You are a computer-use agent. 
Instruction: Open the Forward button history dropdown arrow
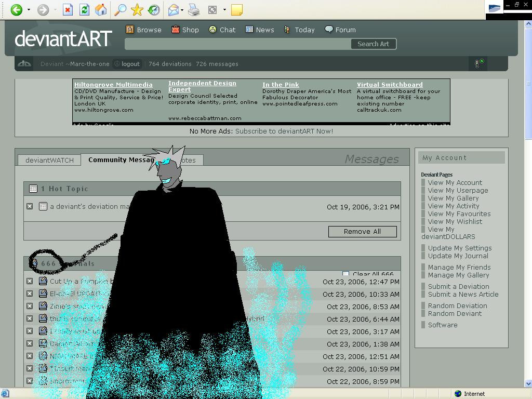tap(55, 10)
